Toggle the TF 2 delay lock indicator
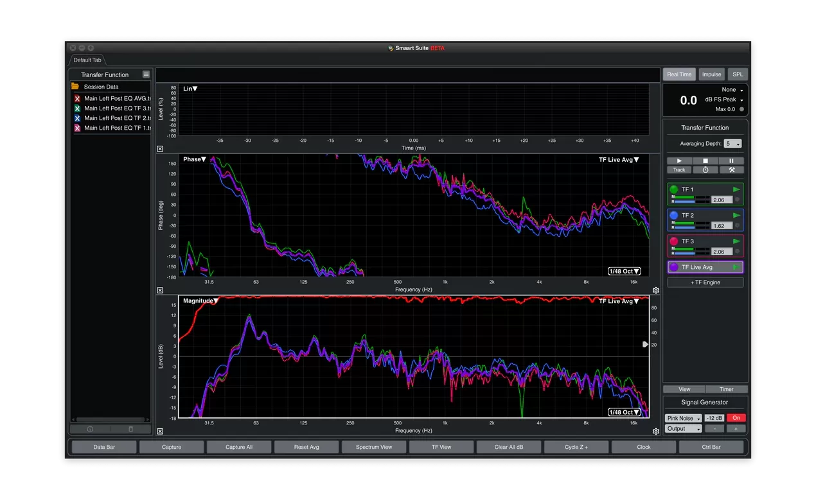The height and width of the screenshot is (504, 816). point(738,225)
